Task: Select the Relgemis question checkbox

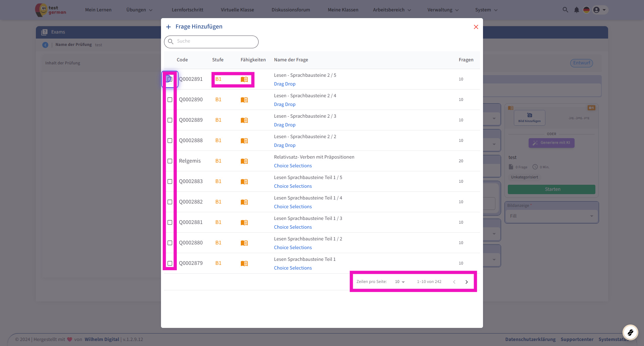Action: [170, 161]
